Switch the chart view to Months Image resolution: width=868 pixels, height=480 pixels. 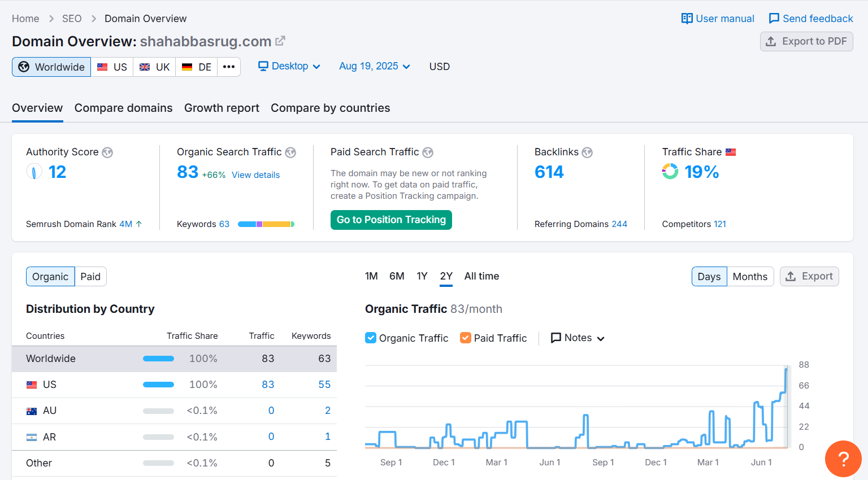(750, 276)
